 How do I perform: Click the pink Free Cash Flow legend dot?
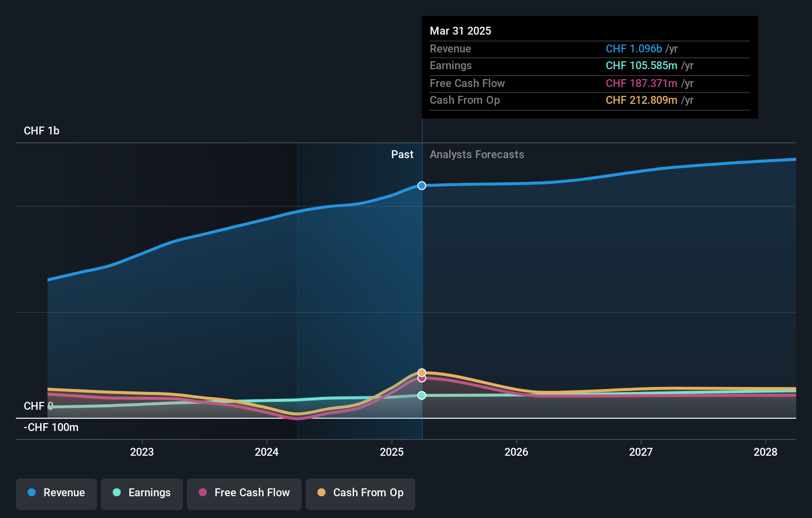point(204,493)
